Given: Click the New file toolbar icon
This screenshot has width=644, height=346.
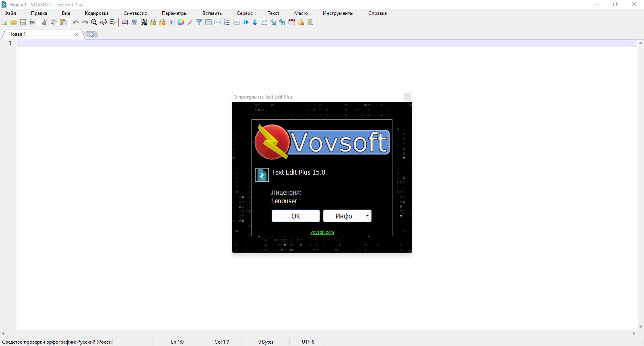Looking at the screenshot, I should pos(4,22).
